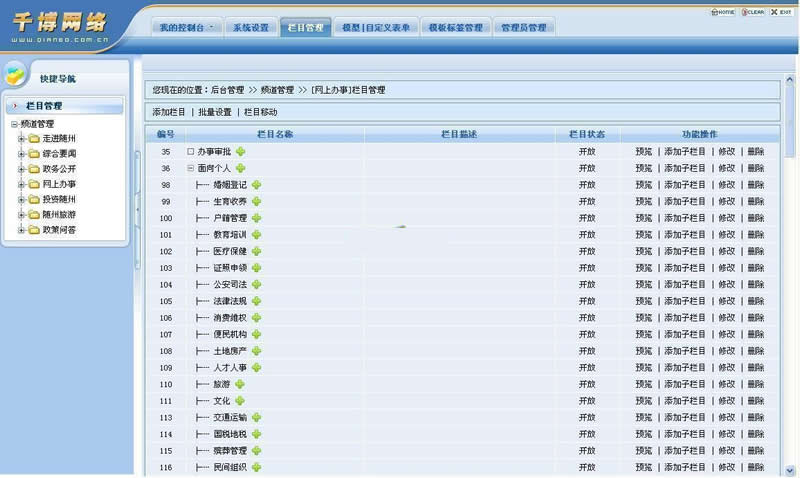This screenshot has height=478, width=800.
Task: Click the green plus icon beside 办事审批
Action: [x=240, y=152]
